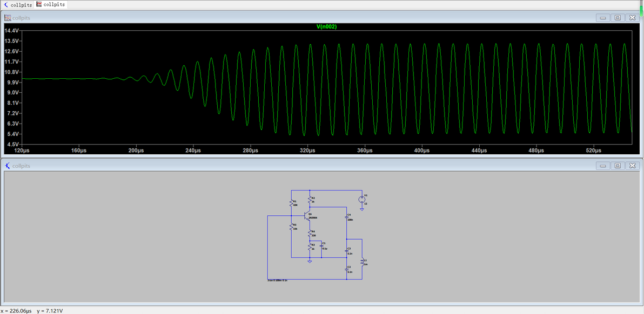Screen dimensions: 644x314
Task: Select the L1 inductor symbol
Action: point(362,262)
